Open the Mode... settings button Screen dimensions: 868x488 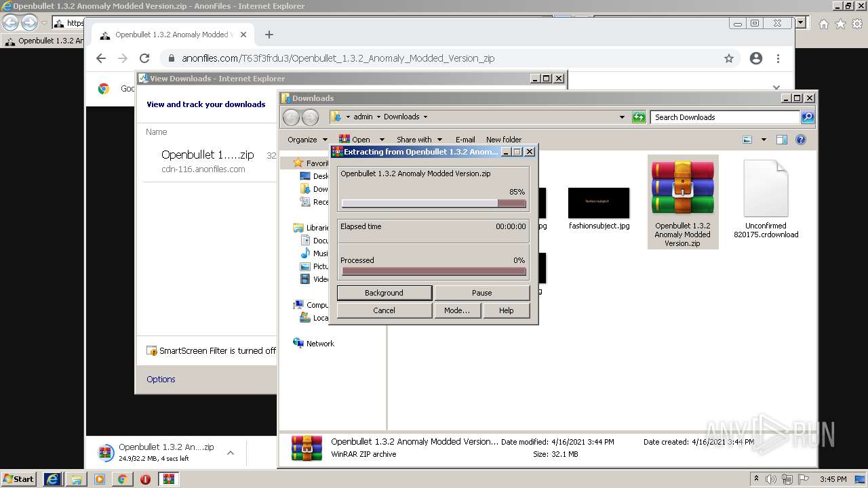point(457,310)
